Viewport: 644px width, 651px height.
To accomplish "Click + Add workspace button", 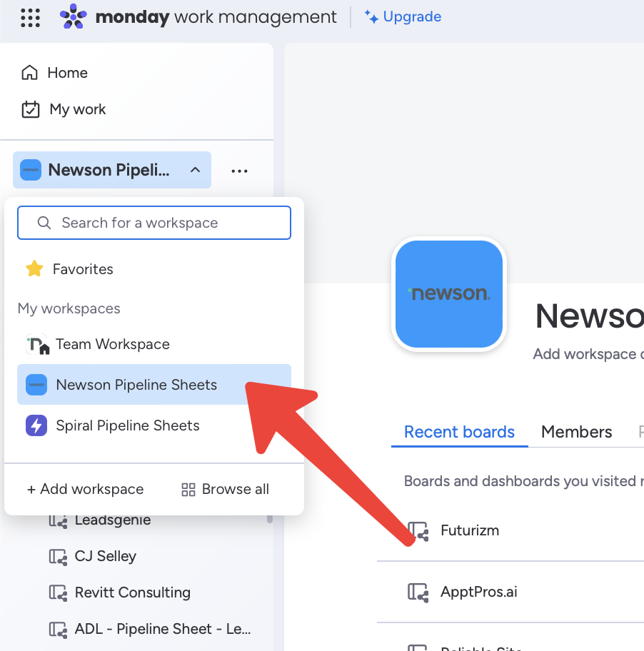I will [x=85, y=489].
